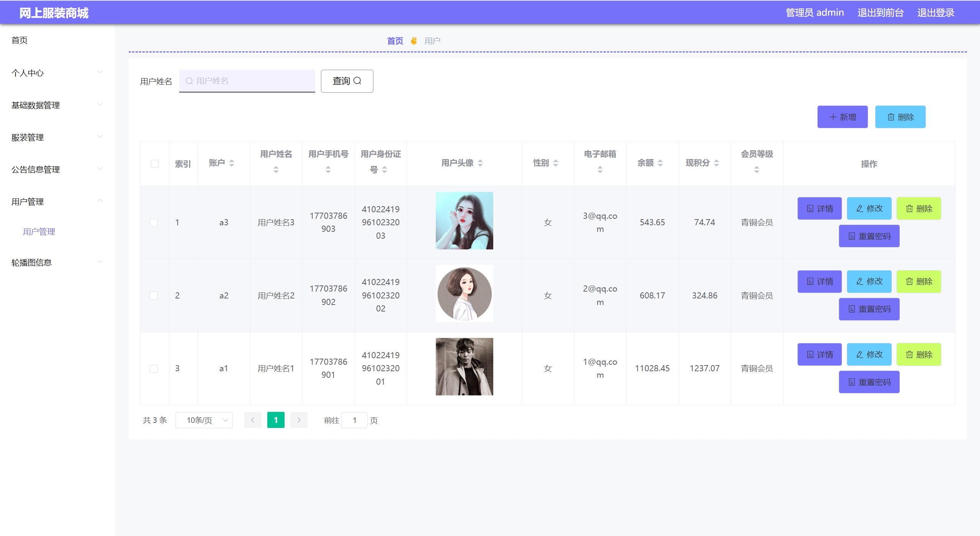Sort by 余额 column sort arrows
This screenshot has width=980, height=536.
[660, 163]
